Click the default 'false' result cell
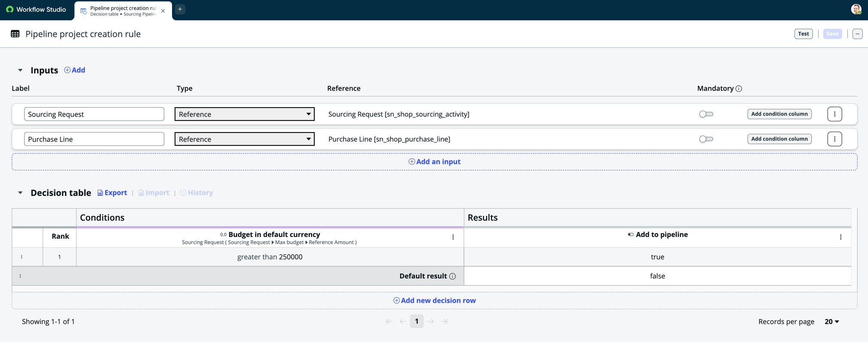 (657, 276)
